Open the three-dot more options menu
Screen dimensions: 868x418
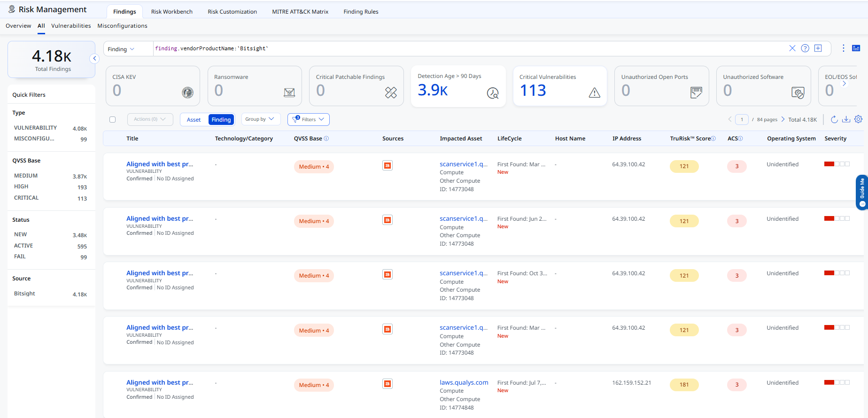(x=844, y=48)
